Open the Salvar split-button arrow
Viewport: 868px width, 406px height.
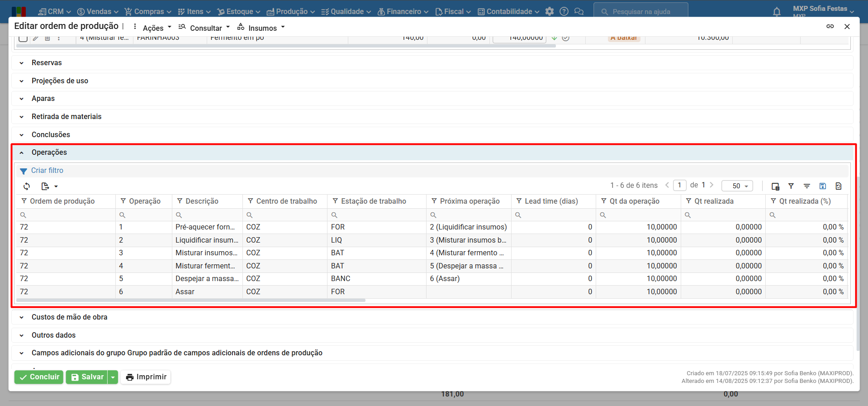[x=113, y=377]
